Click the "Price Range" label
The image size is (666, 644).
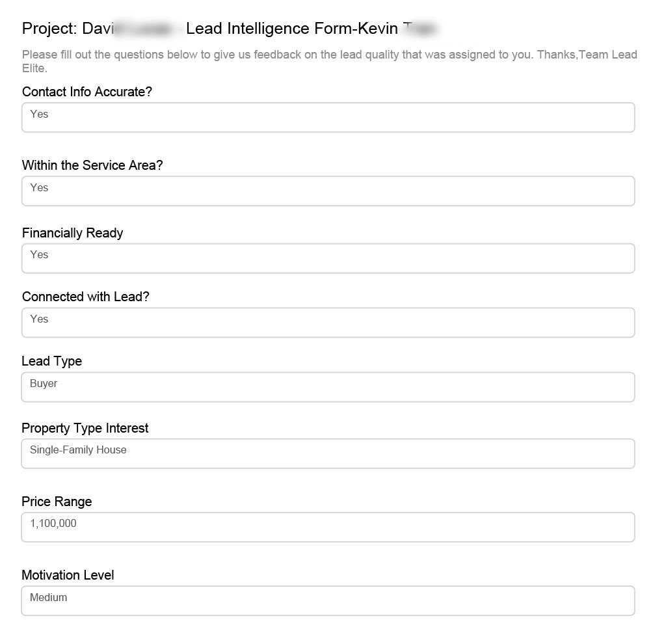[57, 502]
